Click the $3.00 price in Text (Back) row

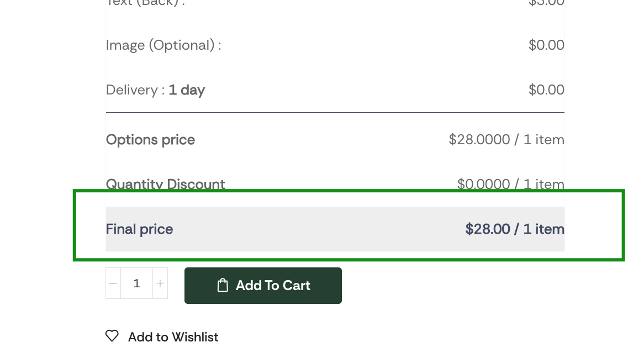(546, 2)
